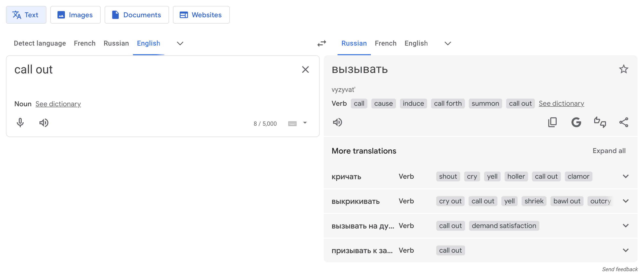Click the 'clamor' chip
The image size is (644, 280).
point(578,176)
